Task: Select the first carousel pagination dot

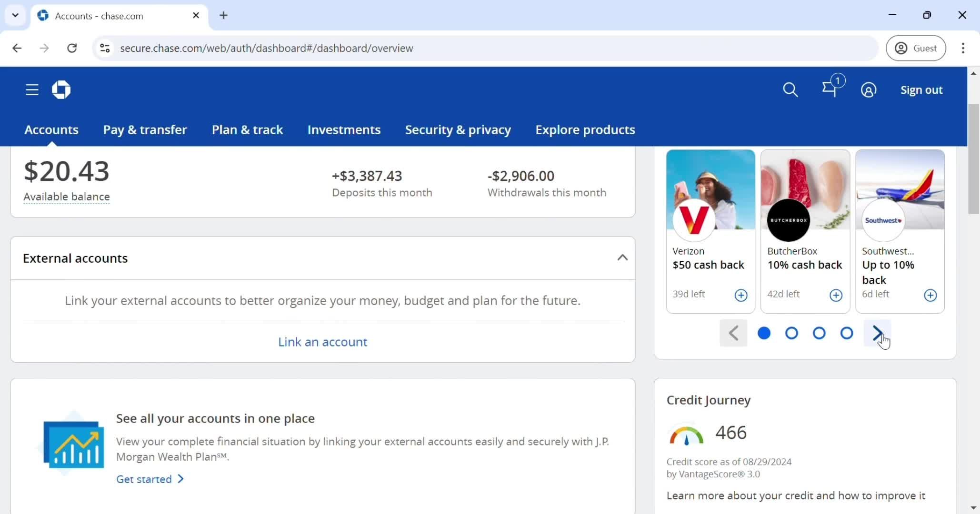Action: (x=763, y=333)
